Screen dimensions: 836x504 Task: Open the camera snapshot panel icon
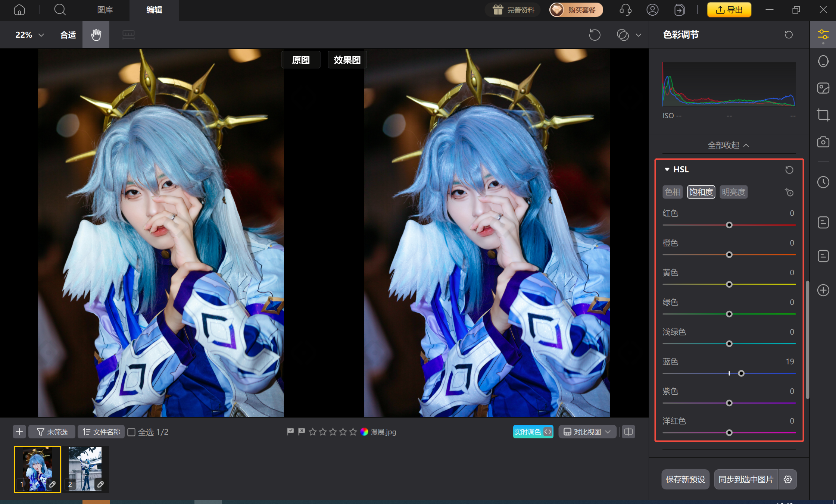pyautogui.click(x=823, y=142)
